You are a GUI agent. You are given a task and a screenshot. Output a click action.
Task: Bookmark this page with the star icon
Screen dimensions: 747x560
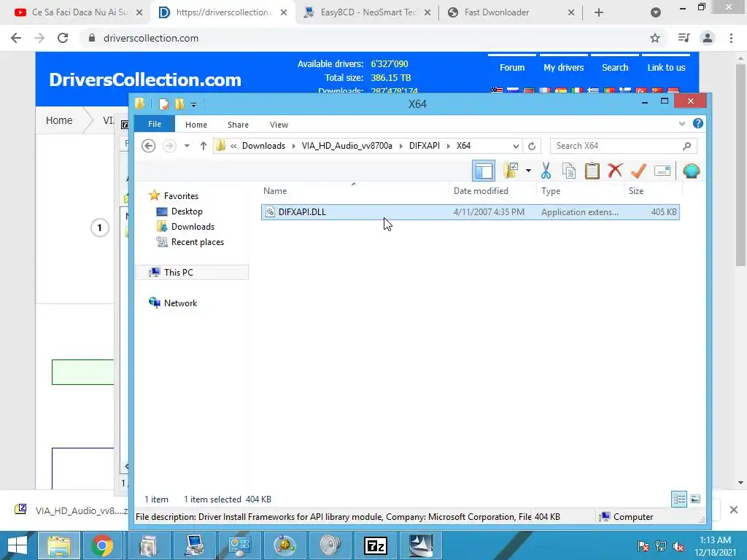[x=655, y=38]
